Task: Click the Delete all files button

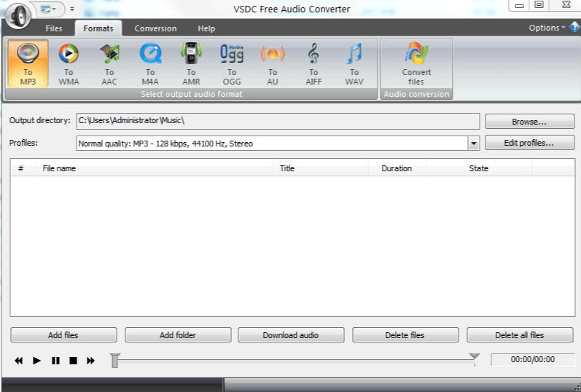Action: click(520, 335)
